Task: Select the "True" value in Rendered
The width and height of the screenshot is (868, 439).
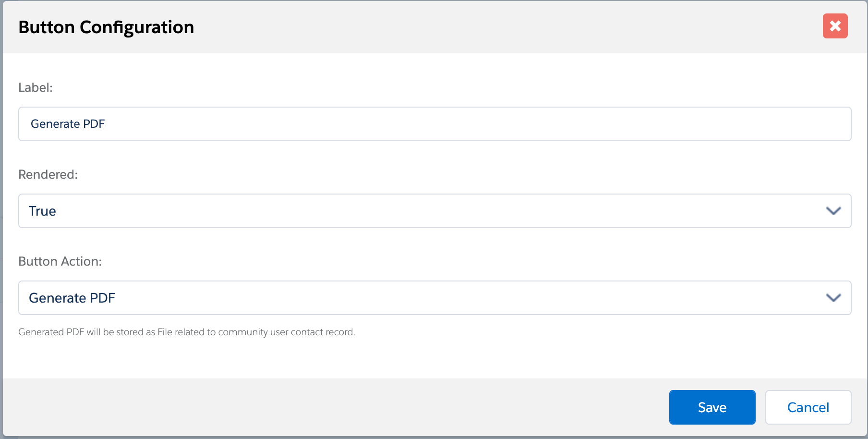Action: (x=42, y=211)
